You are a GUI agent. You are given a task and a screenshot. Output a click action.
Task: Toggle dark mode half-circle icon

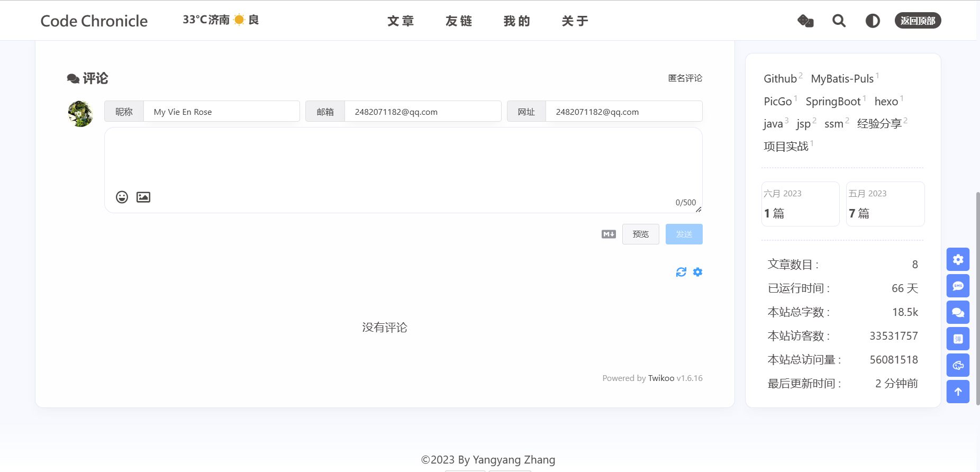(x=873, y=21)
